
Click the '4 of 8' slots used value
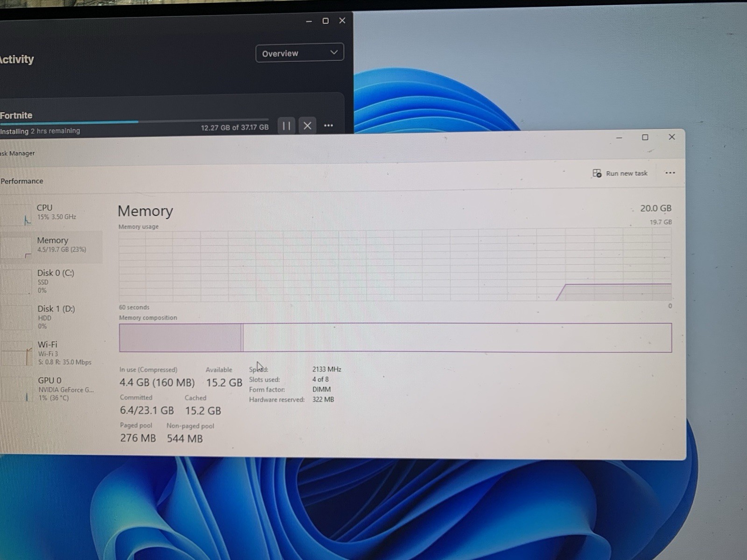coord(320,379)
